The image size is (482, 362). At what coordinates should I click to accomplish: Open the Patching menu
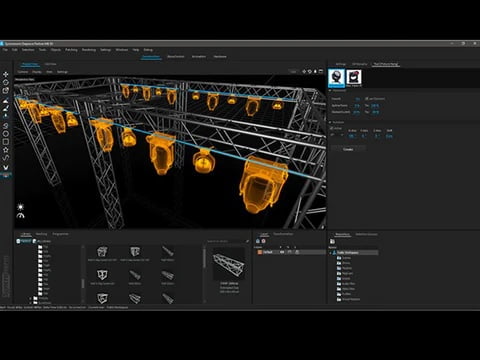coord(71,50)
